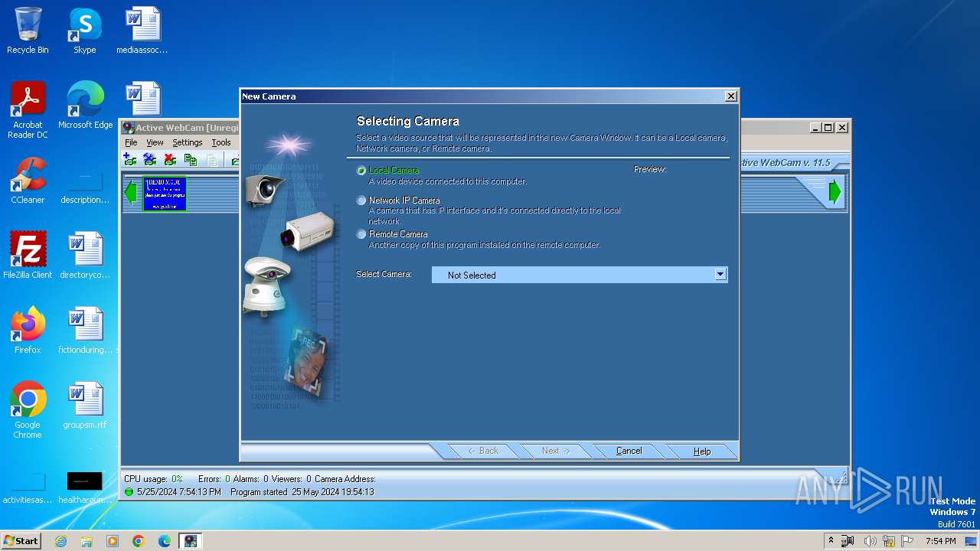Select the Network IP Camera radio option
The image size is (980, 551).
361,201
